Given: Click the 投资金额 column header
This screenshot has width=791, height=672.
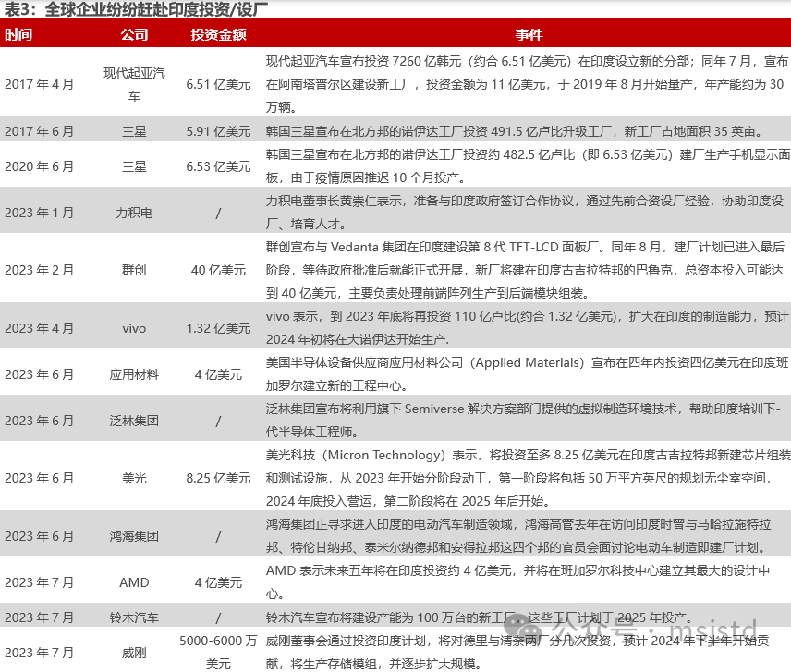Looking at the screenshot, I should tap(218, 34).
